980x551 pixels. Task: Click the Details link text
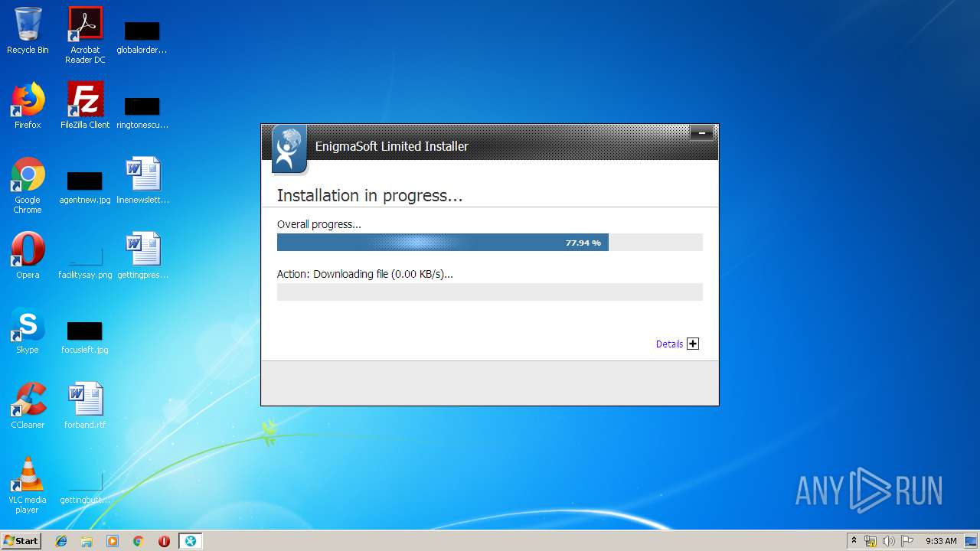click(669, 344)
